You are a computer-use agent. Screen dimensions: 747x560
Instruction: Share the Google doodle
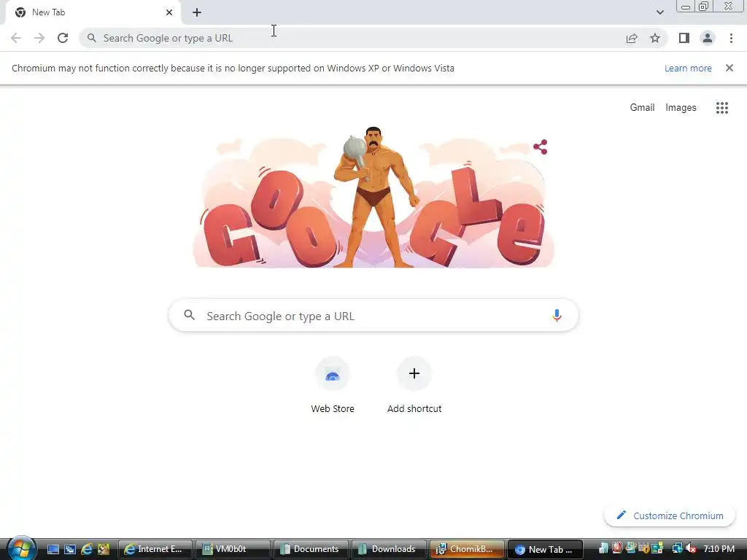click(x=541, y=147)
